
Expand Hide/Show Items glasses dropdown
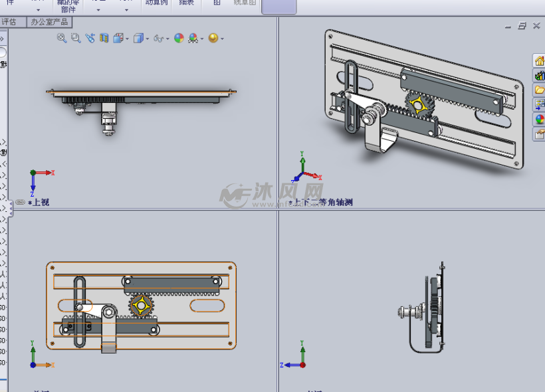click(x=167, y=39)
